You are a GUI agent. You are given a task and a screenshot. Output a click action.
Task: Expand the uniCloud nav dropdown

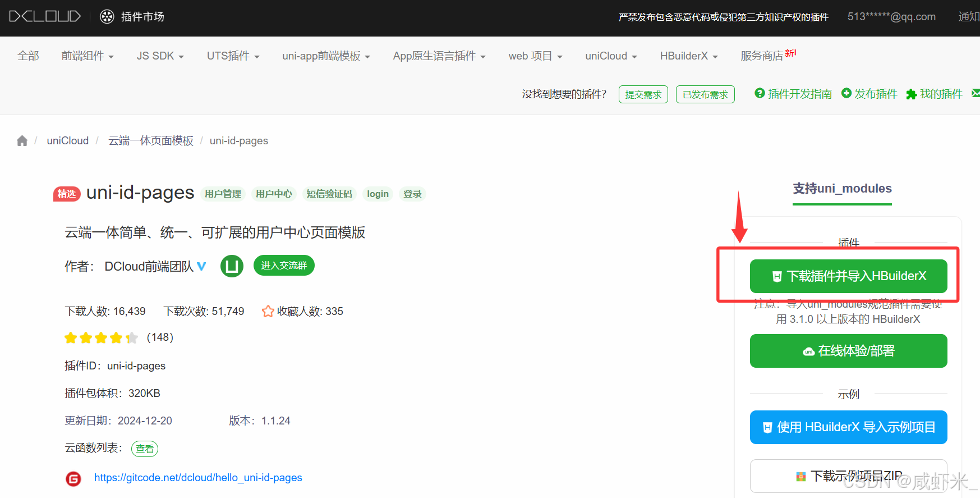click(611, 56)
